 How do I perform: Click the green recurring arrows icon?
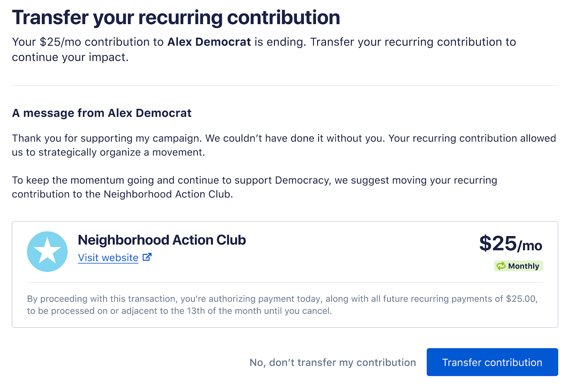(501, 266)
